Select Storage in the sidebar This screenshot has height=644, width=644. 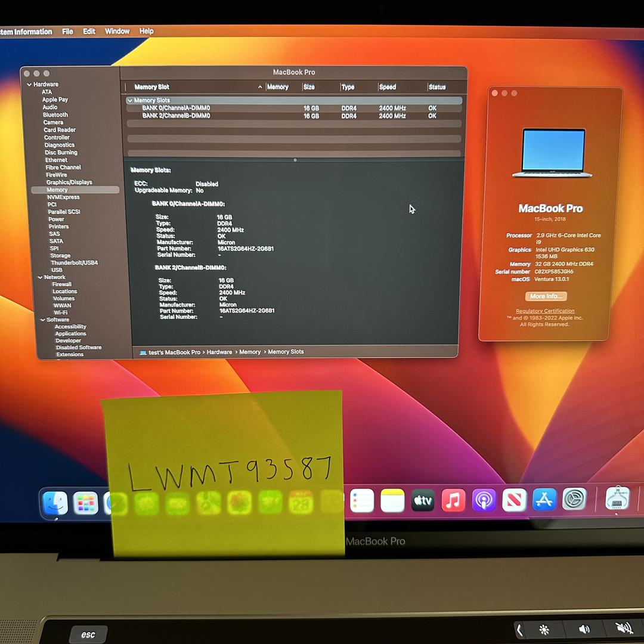pos(60,255)
